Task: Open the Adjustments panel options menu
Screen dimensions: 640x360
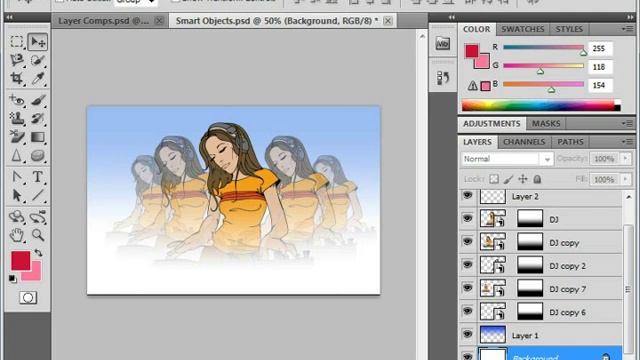Action: [x=627, y=123]
